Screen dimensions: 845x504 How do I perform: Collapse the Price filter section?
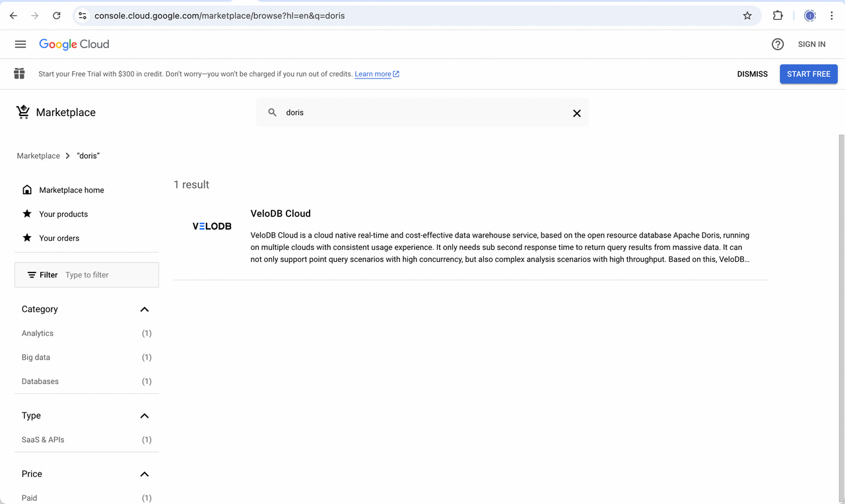click(x=144, y=474)
